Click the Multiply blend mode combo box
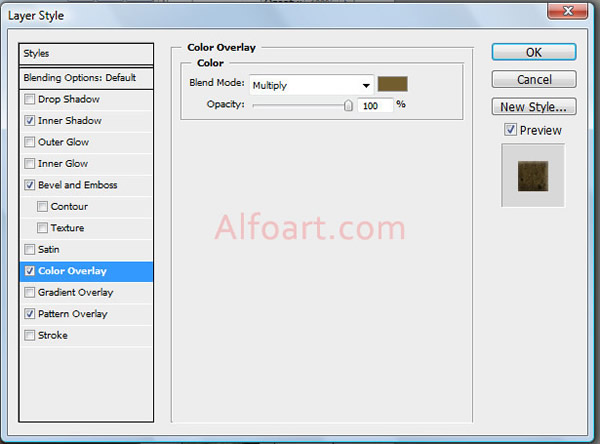 click(305, 86)
